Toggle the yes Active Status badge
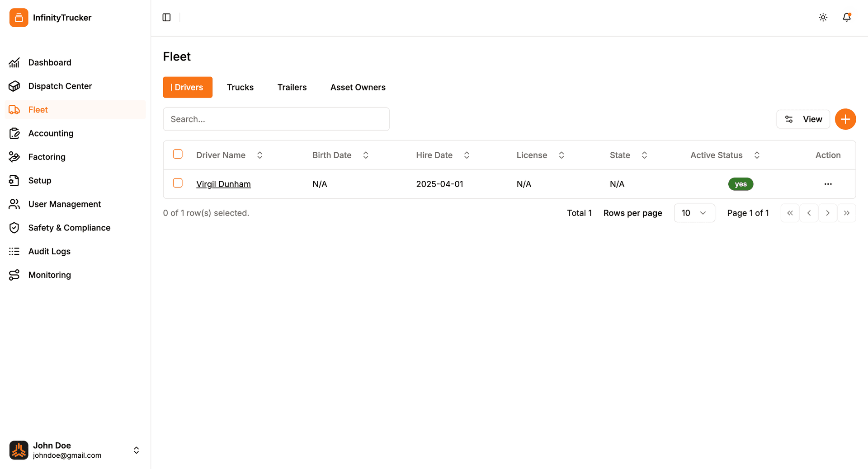868x469 pixels. point(741,184)
